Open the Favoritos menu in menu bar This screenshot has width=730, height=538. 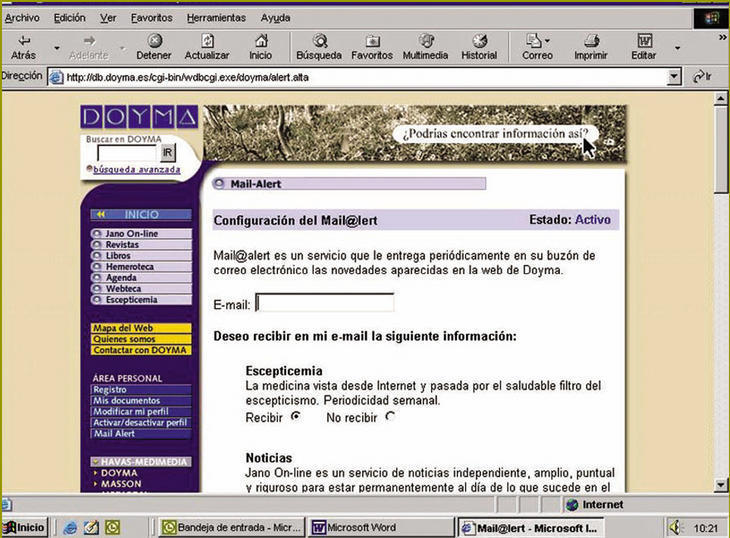[x=151, y=18]
